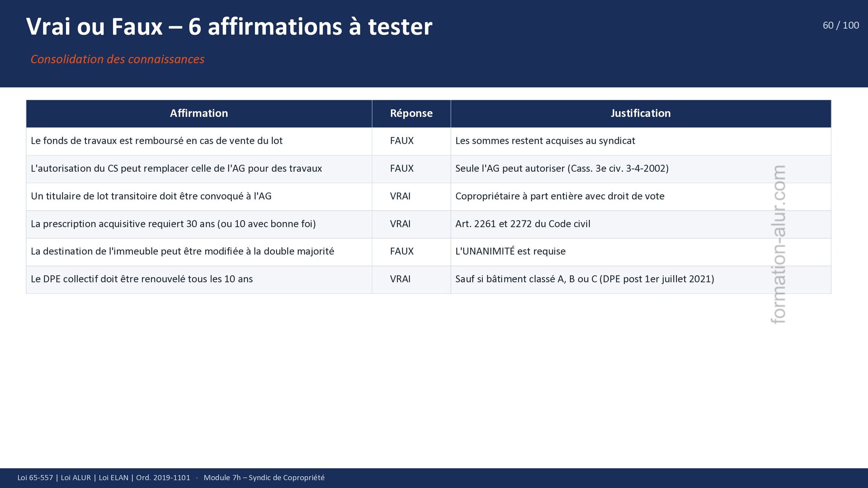Viewport: 868px width, 488px height.
Task: Select the subtitle 'Consolidation des connaissances'
Action: click(118, 59)
